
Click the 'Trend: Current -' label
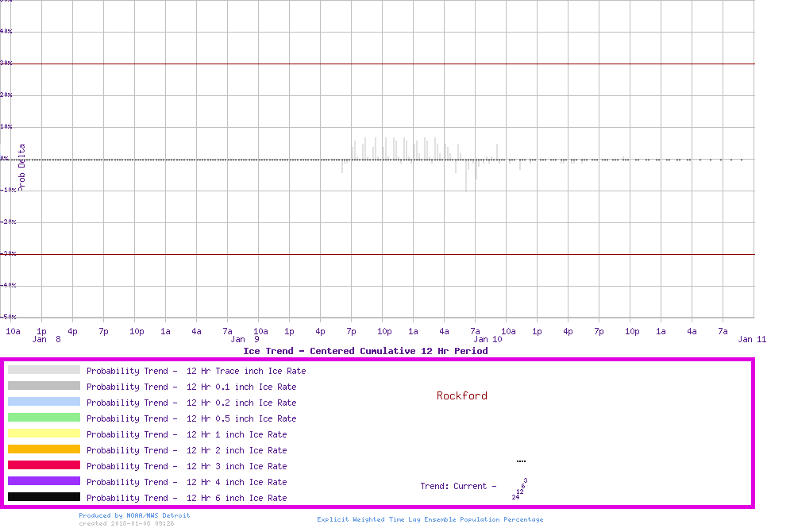pos(458,486)
